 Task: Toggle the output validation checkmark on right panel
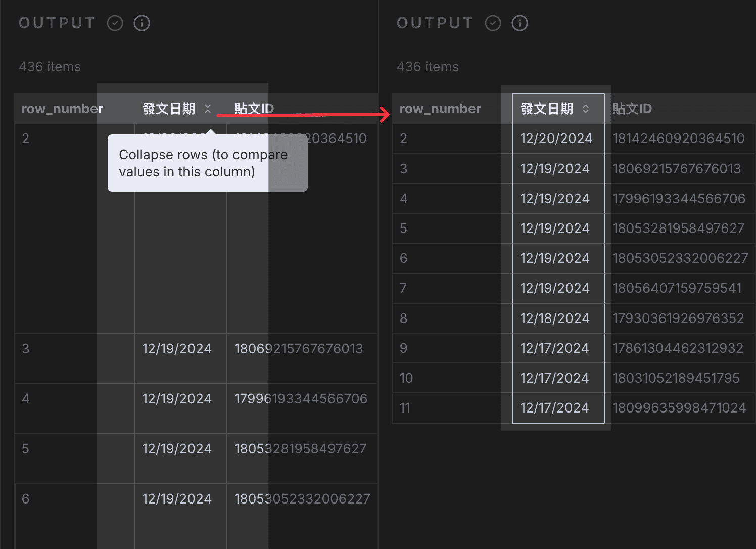click(x=493, y=23)
